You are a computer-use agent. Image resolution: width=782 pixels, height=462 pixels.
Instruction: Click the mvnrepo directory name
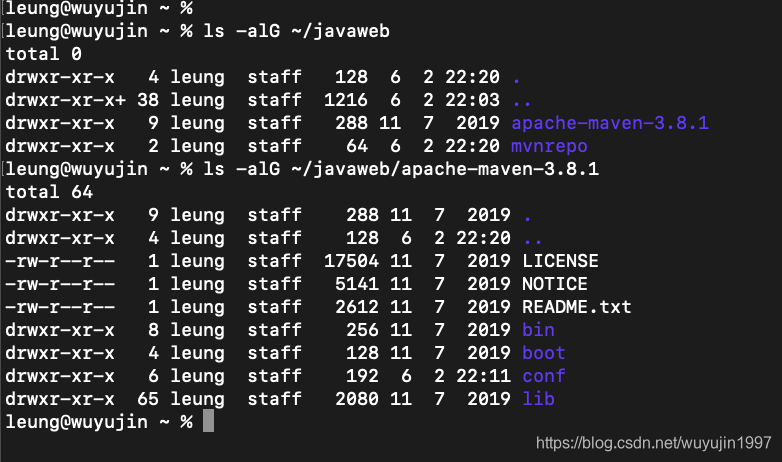[549, 146]
